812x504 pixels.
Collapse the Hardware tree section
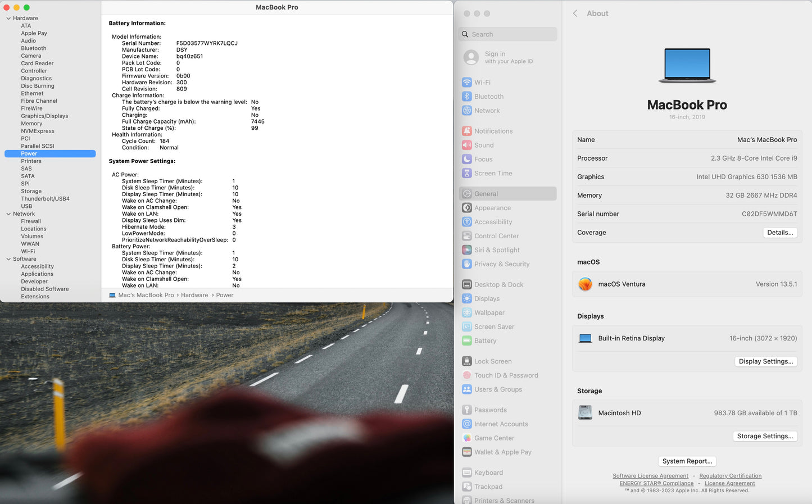[x=8, y=19]
